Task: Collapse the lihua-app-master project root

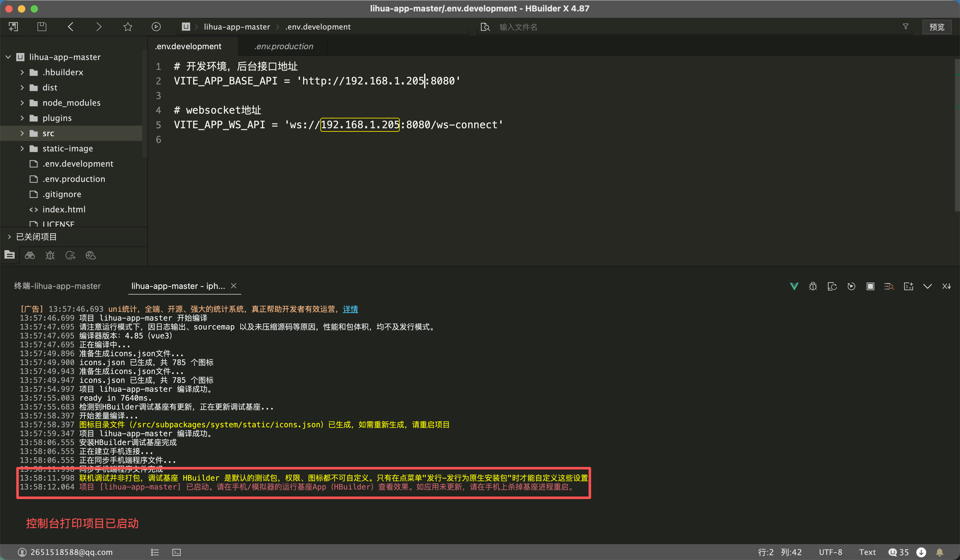Action: coord(8,57)
